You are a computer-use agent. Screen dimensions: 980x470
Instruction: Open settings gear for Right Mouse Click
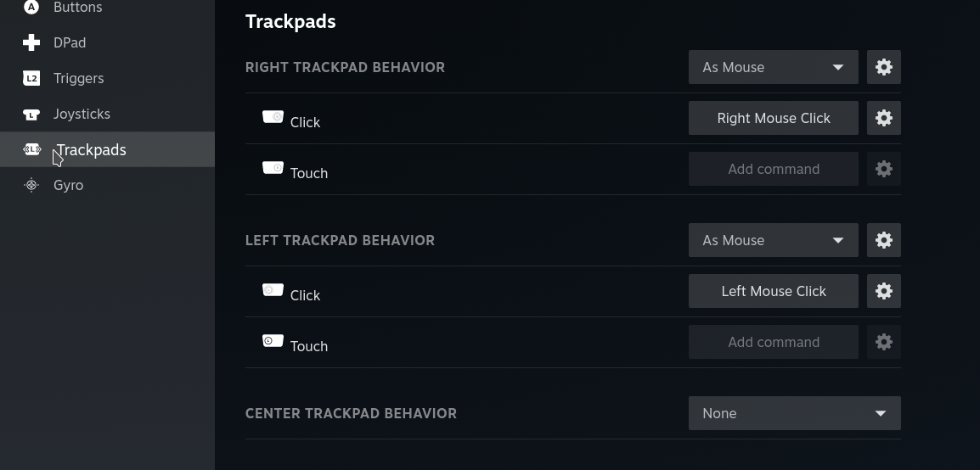[883, 118]
